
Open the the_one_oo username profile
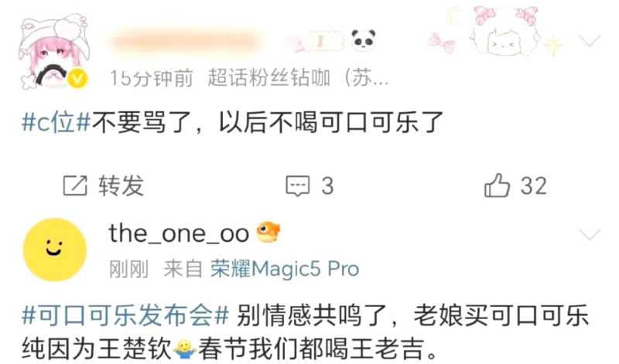pos(179,233)
